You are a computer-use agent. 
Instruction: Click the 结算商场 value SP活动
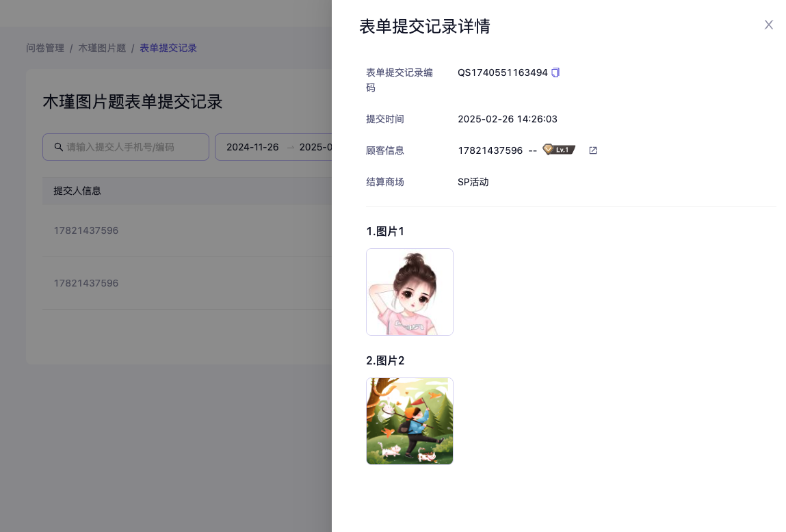click(x=473, y=182)
